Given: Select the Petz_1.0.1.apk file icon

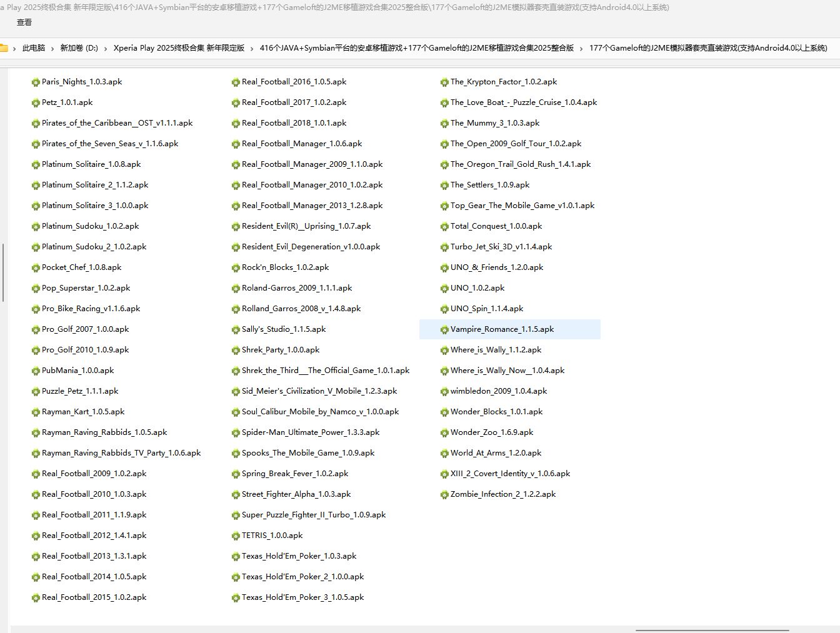Looking at the screenshot, I should click(36, 102).
